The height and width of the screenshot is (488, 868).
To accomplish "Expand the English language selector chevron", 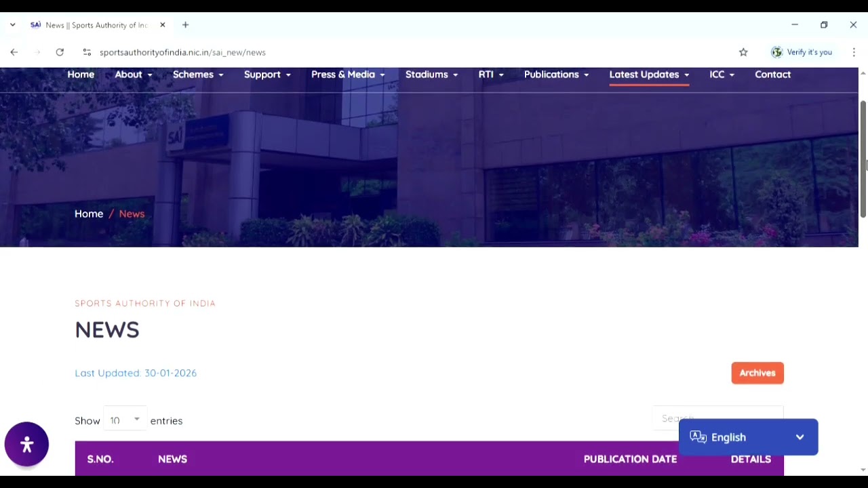I will pos(800,437).
